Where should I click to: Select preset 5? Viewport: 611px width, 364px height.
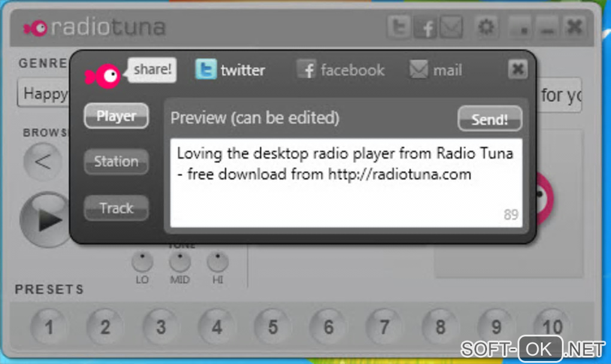coord(273,327)
